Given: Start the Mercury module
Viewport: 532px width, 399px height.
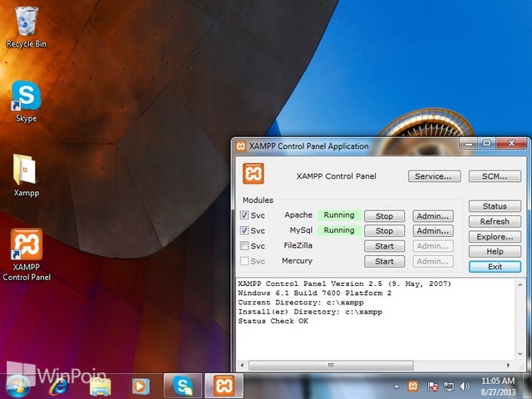Looking at the screenshot, I should click(384, 261).
